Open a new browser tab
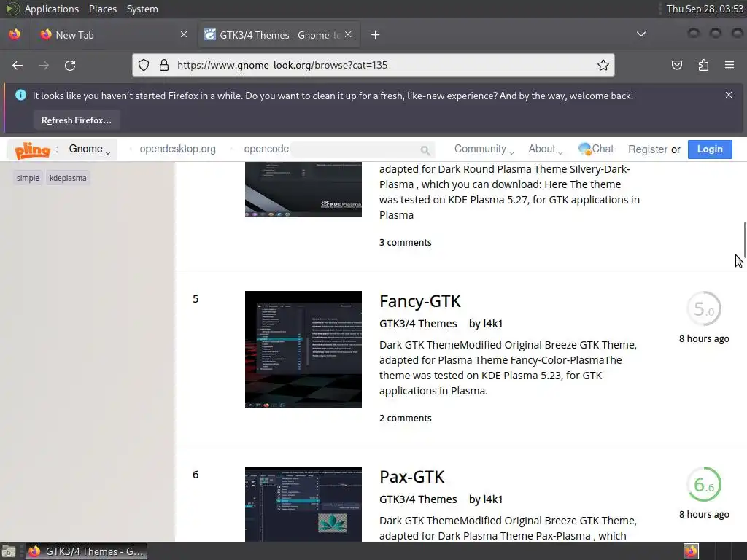 coord(376,35)
